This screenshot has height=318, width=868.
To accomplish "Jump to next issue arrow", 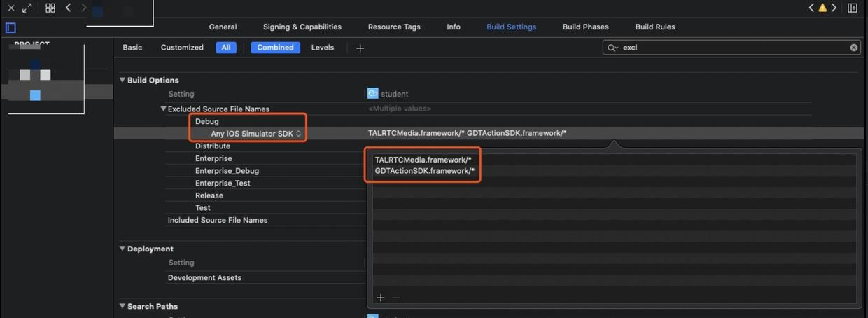I will coord(834,8).
